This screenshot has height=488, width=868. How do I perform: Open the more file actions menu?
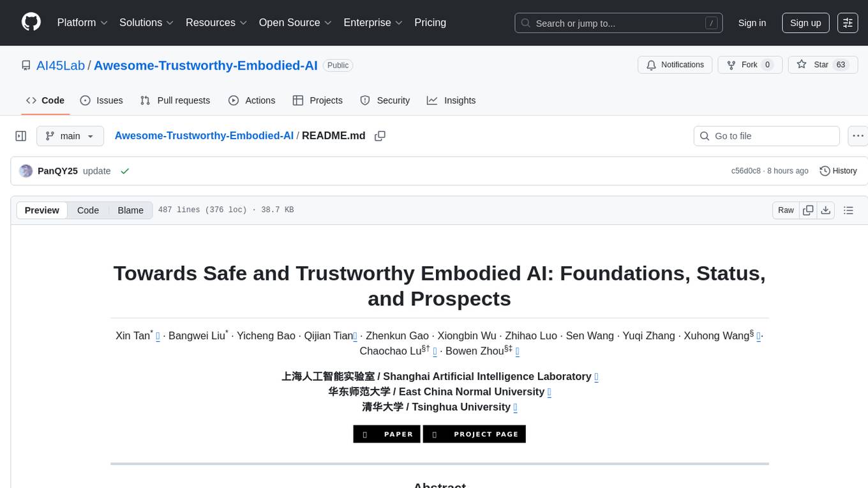(x=858, y=136)
